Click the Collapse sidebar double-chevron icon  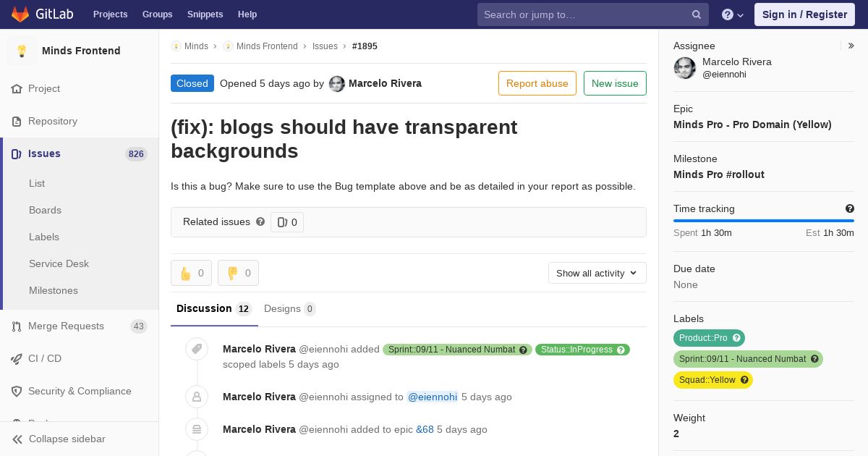[x=17, y=439]
